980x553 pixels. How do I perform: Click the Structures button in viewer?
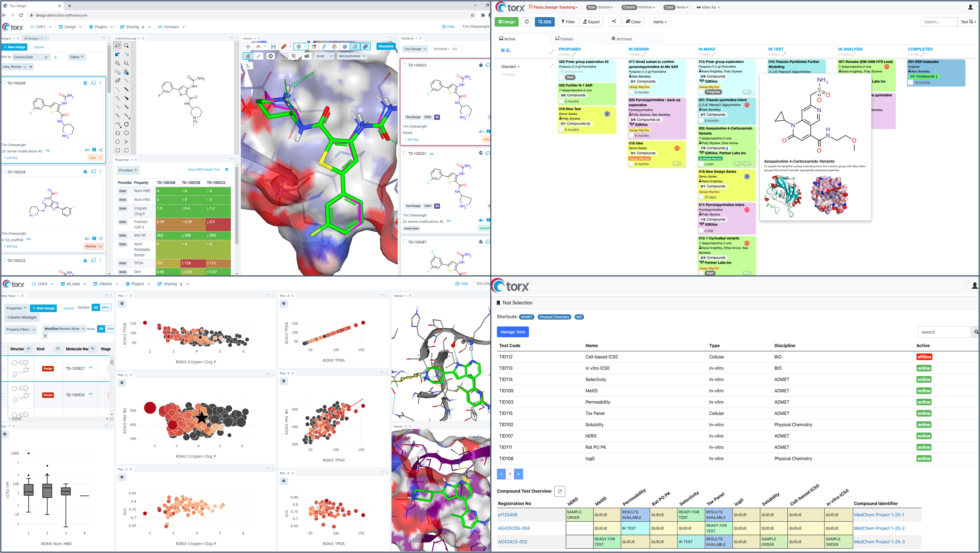click(x=386, y=47)
